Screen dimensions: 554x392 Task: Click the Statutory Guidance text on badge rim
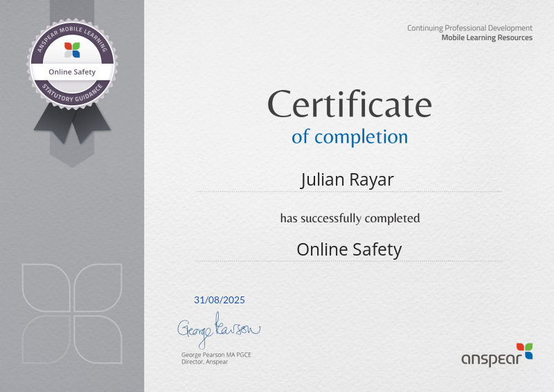(x=72, y=96)
